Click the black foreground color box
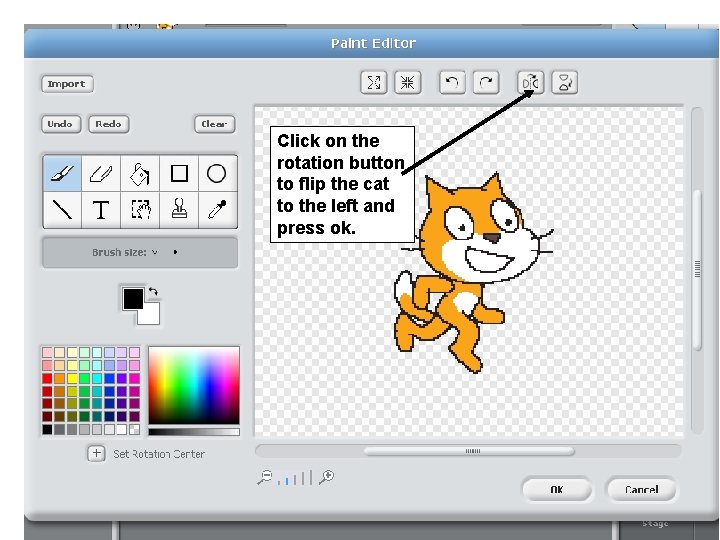Viewport: 720px width, 540px height. 133,298
